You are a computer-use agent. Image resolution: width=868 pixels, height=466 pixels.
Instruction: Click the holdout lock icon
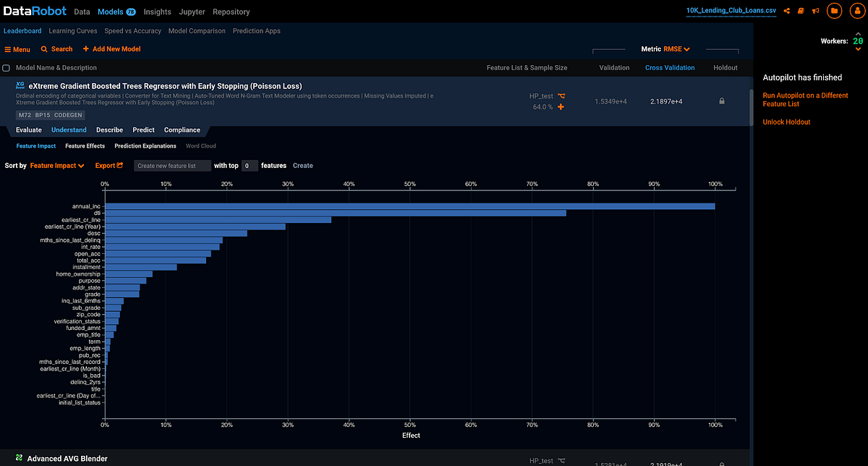(721, 101)
